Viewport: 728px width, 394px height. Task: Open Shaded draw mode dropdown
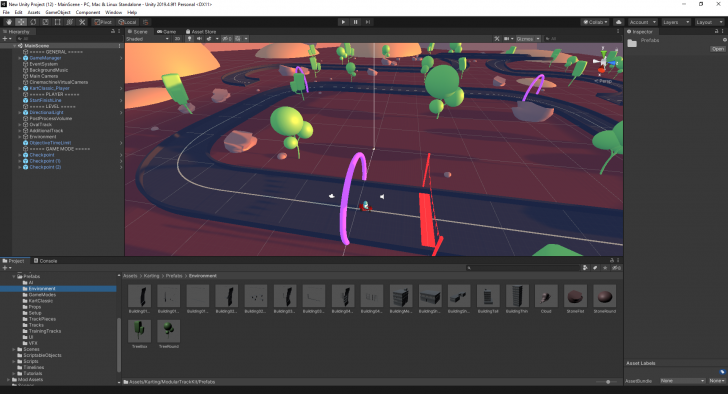(147, 39)
